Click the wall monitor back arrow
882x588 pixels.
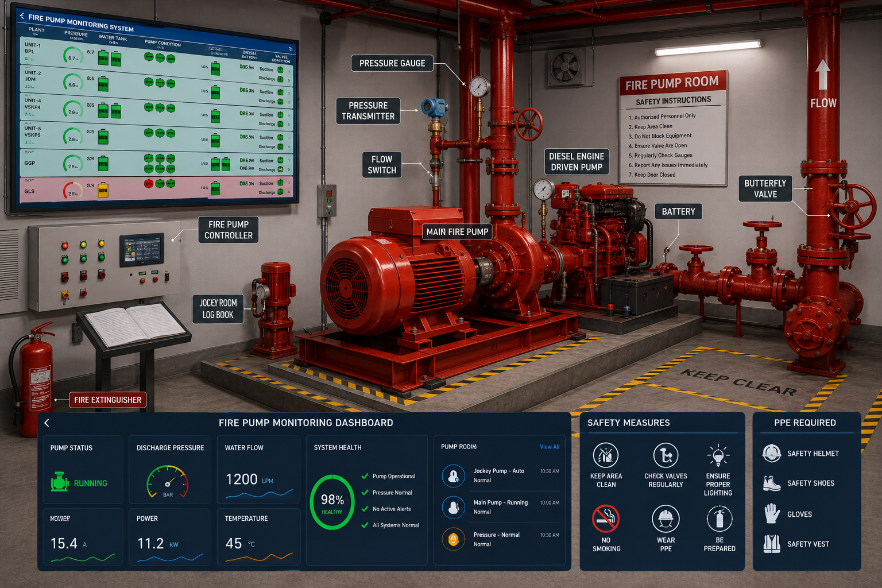pos(22,16)
